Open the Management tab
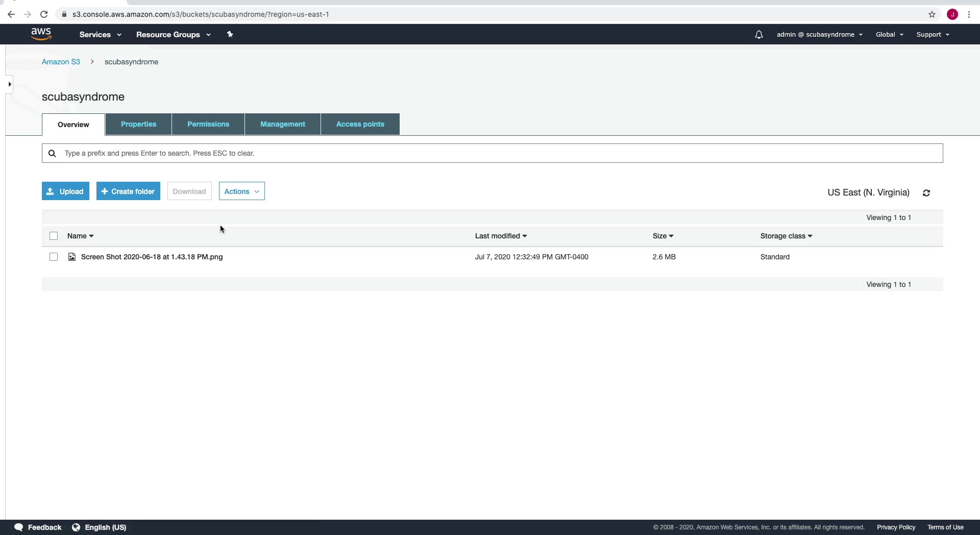 (283, 124)
